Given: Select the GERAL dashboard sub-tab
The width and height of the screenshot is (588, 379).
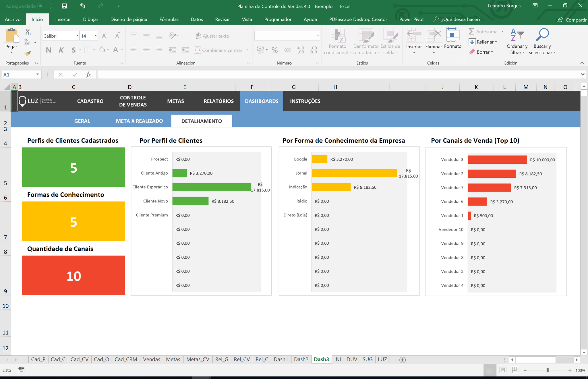Looking at the screenshot, I should (82, 121).
